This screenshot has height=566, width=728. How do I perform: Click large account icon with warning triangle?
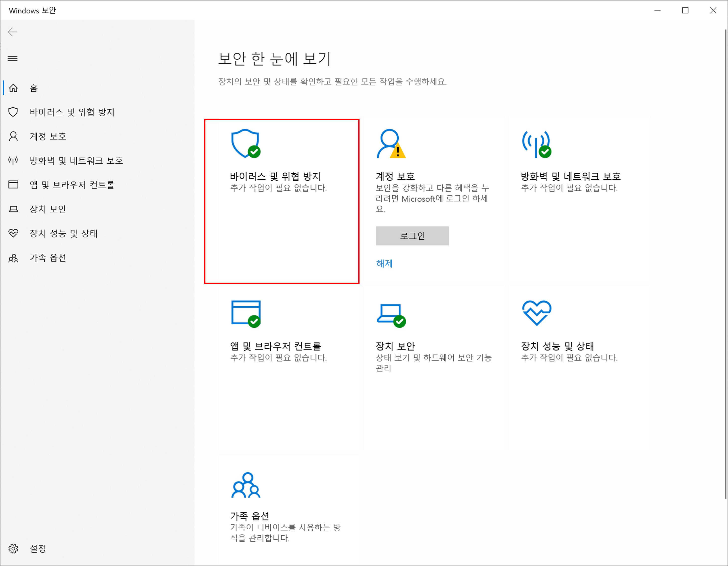point(391,144)
